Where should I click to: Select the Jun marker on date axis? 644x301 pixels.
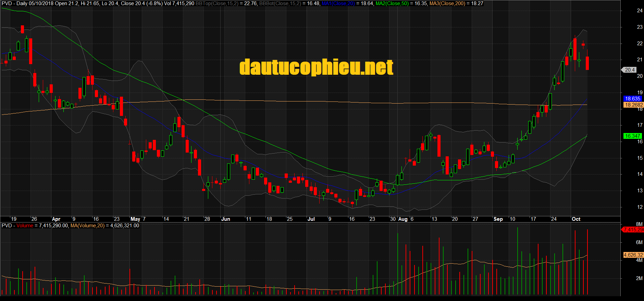[x=225, y=219]
